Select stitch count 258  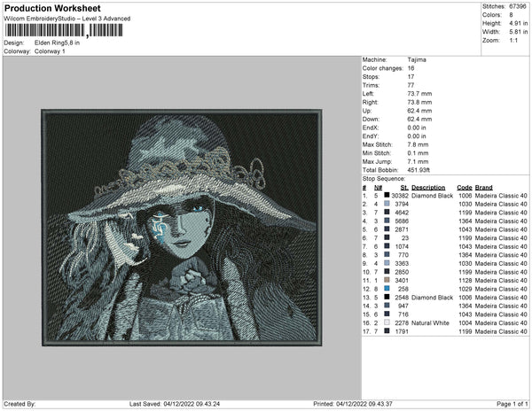point(403,289)
